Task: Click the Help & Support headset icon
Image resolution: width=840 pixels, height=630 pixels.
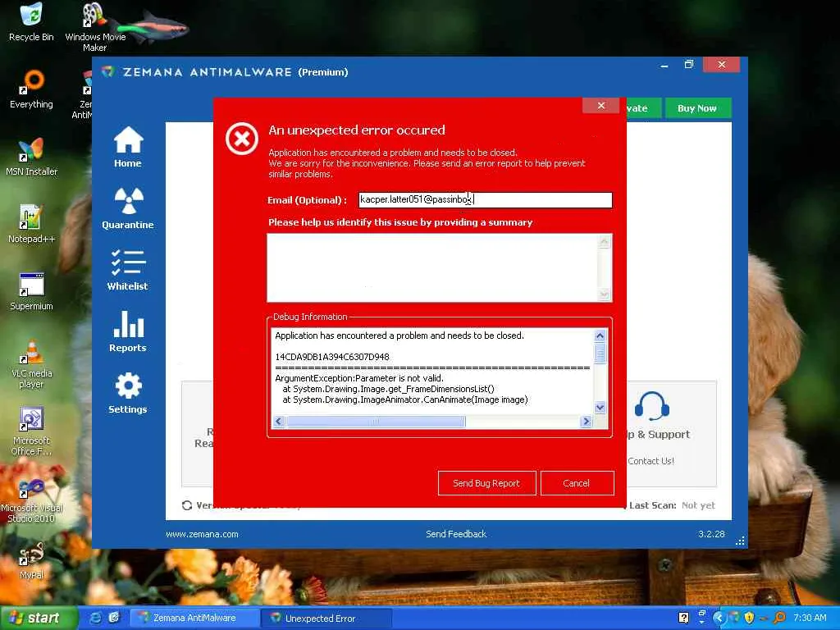Action: (652, 406)
